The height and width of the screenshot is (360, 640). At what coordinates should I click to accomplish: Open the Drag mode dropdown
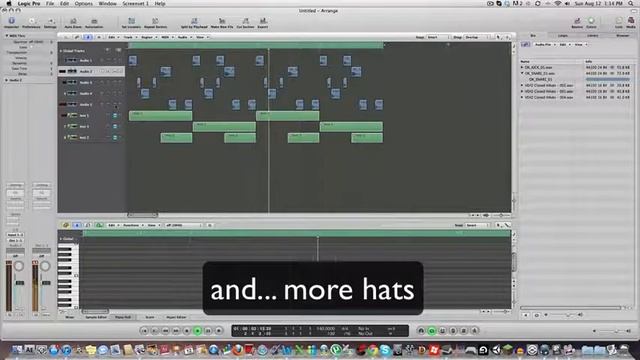tap(476, 37)
